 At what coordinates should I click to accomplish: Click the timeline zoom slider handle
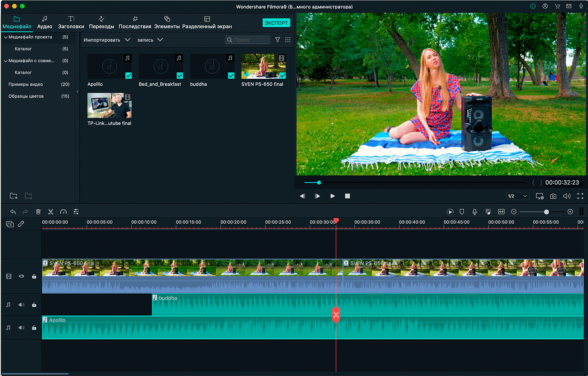tap(546, 212)
